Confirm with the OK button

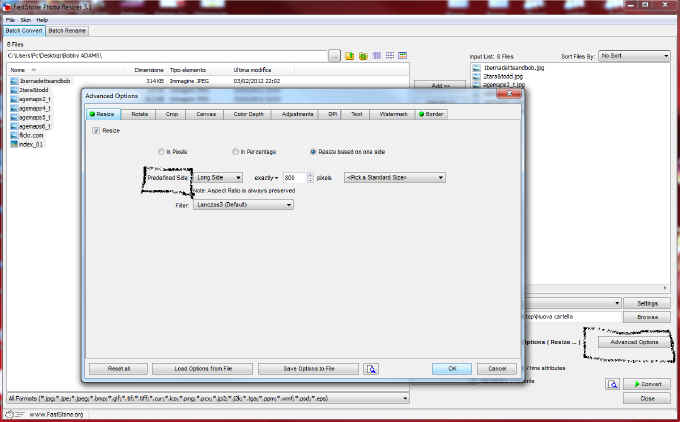coord(452,369)
